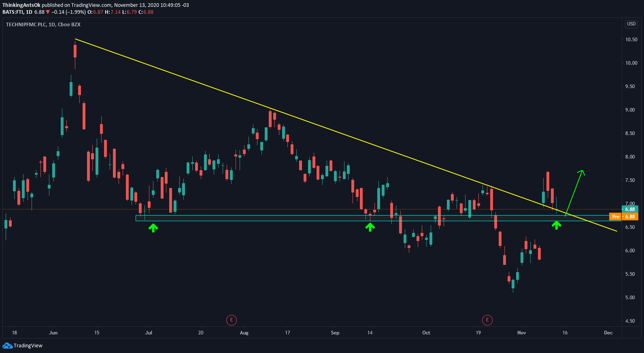Click the 18 date label on time axis
The width and height of the screenshot is (644, 353).
pos(15,333)
